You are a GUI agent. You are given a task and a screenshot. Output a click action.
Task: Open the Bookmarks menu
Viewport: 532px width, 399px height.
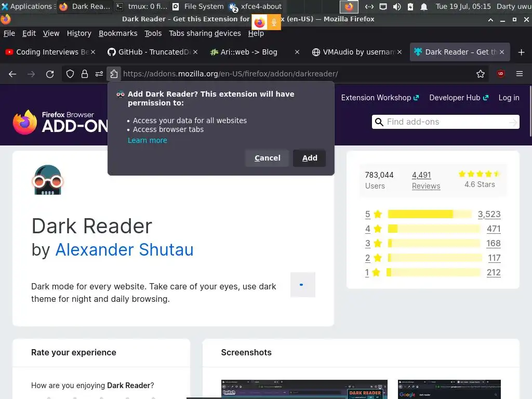(118, 33)
